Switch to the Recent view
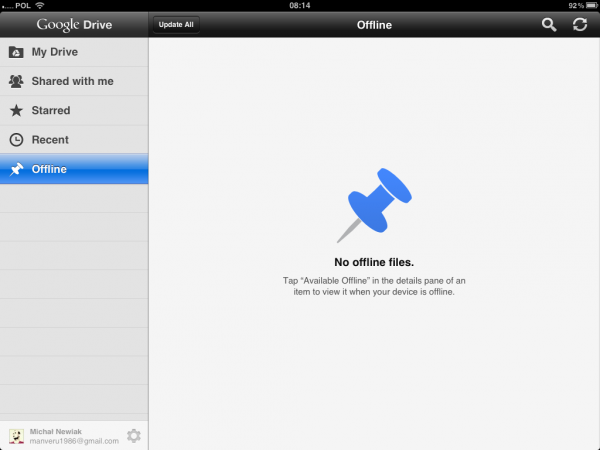The image size is (600, 450). click(x=50, y=140)
